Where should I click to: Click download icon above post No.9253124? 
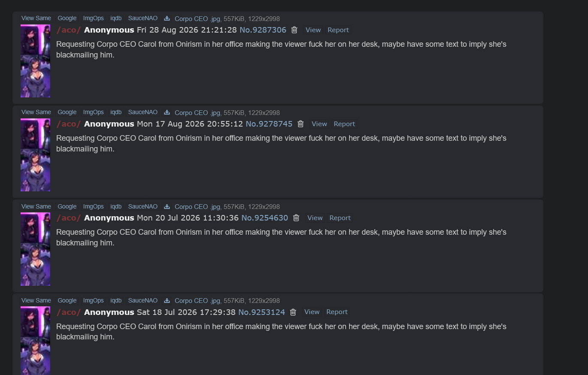167,301
